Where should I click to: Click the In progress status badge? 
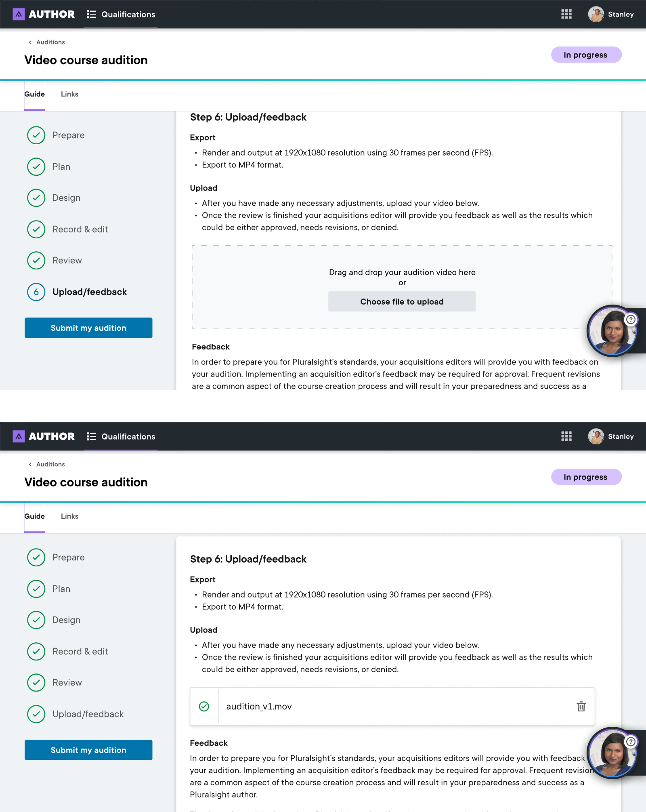tap(586, 55)
